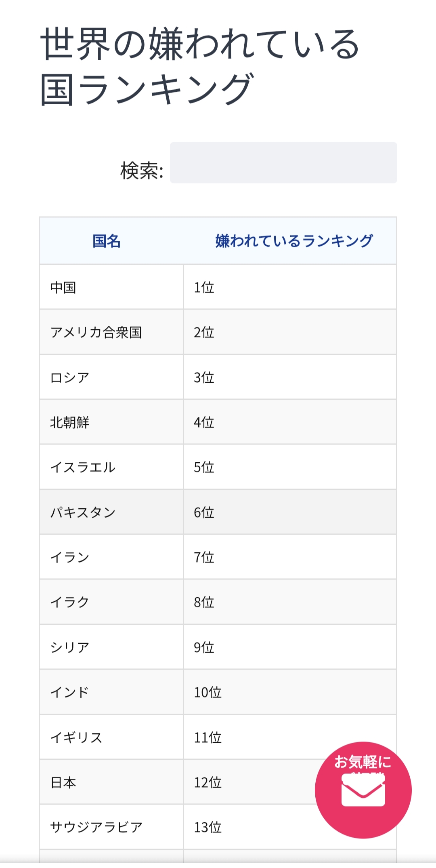Click the イラク table cell
The width and height of the screenshot is (436, 868).
69,602
